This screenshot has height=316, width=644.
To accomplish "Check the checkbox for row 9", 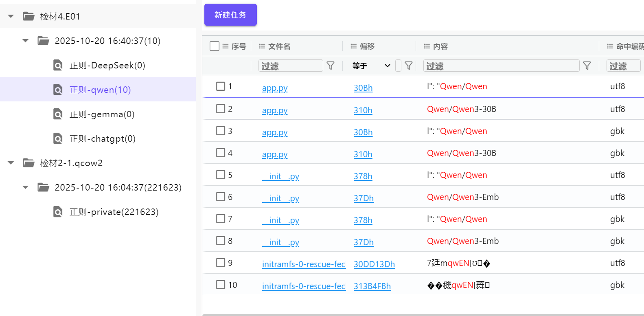I will coord(221,263).
